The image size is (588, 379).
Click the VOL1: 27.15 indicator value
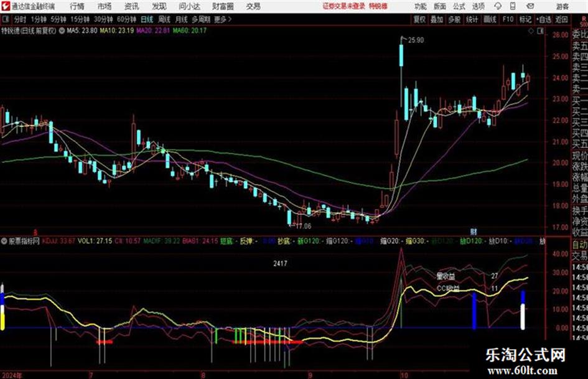tap(95, 241)
